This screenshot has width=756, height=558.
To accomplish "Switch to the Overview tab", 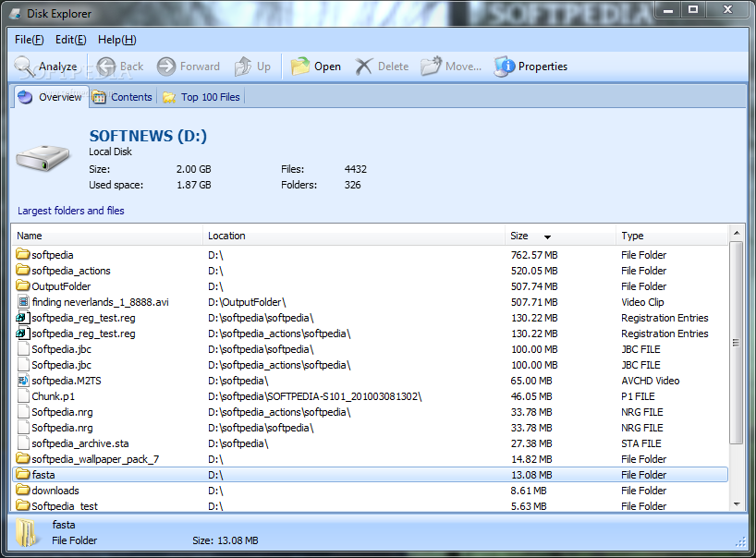I will pos(51,97).
